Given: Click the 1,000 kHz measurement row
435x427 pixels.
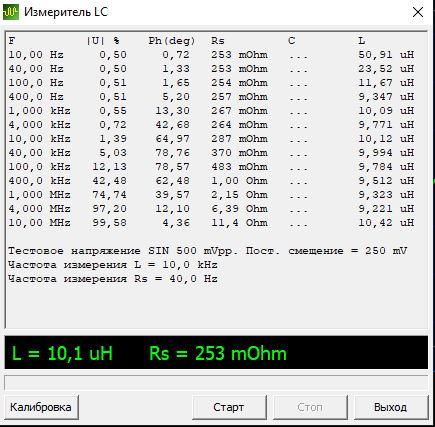Looking at the screenshot, I should (211, 111).
